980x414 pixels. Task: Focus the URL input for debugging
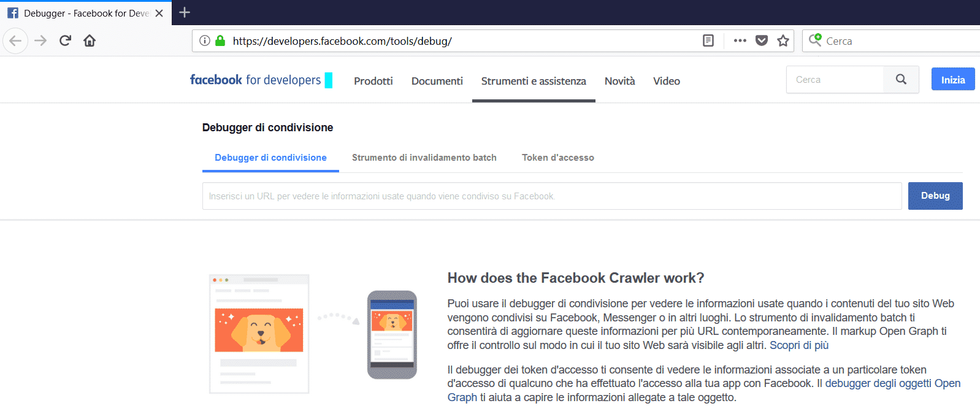tap(552, 196)
